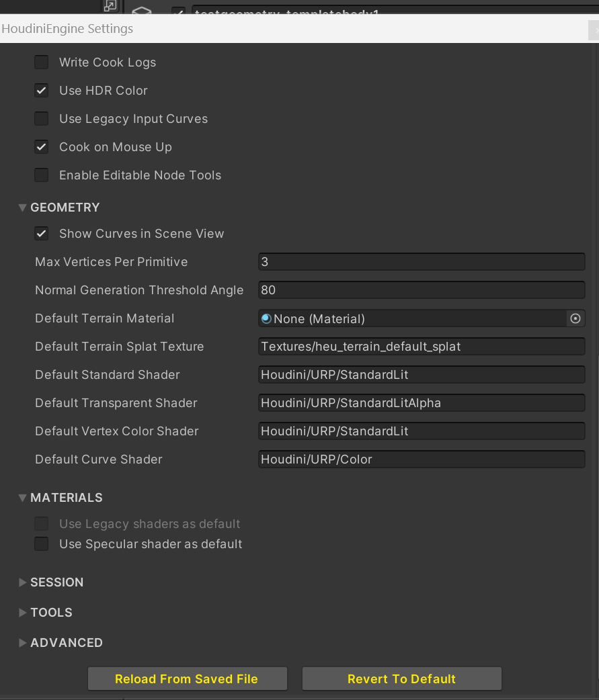Screen dimensions: 599x700
Task: Click the Max Vertices Per Primitive input field
Action: 422,261
